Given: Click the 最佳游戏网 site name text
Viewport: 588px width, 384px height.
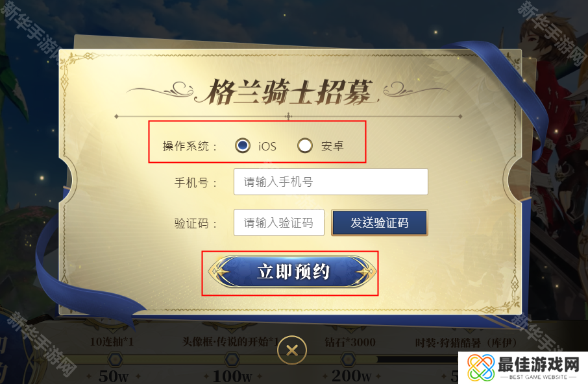Looking at the screenshot, I should click(539, 364).
